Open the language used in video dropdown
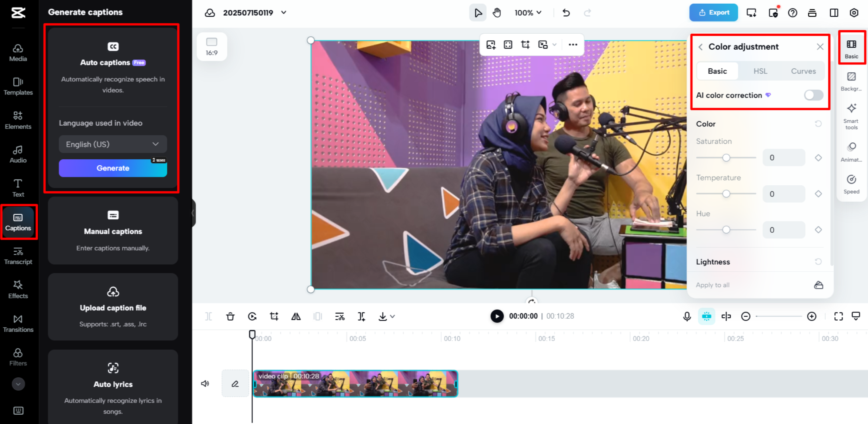Viewport: 868px width, 424px height. click(x=113, y=144)
